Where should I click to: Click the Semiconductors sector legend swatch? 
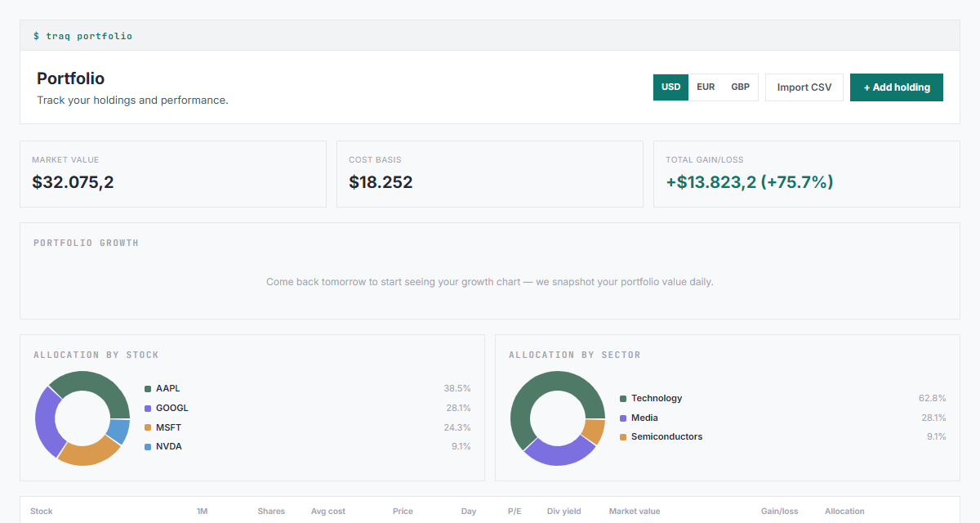[x=623, y=437]
